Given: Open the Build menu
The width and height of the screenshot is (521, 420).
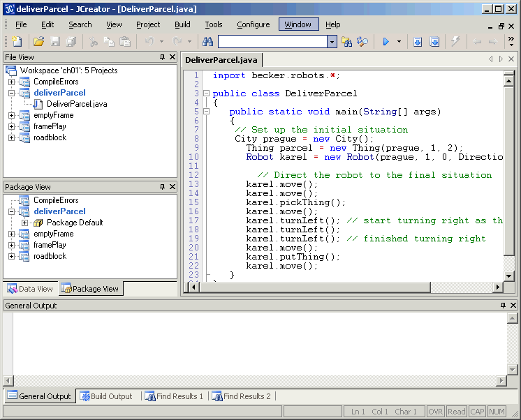Looking at the screenshot, I should coord(182,24).
